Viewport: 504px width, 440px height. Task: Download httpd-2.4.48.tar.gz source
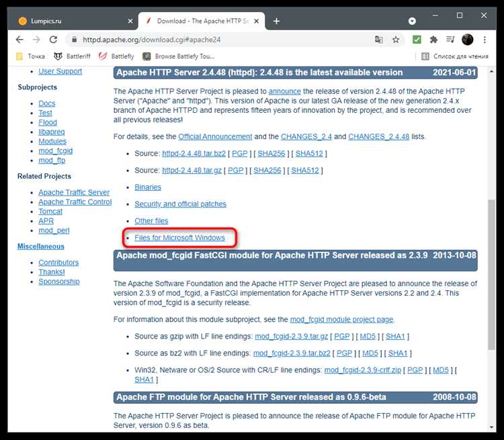[x=192, y=171]
